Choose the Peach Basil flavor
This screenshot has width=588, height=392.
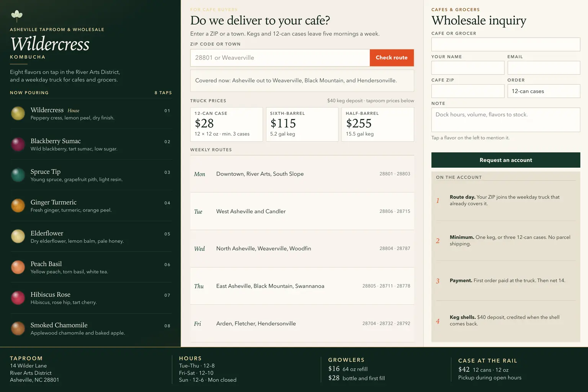pos(91,267)
